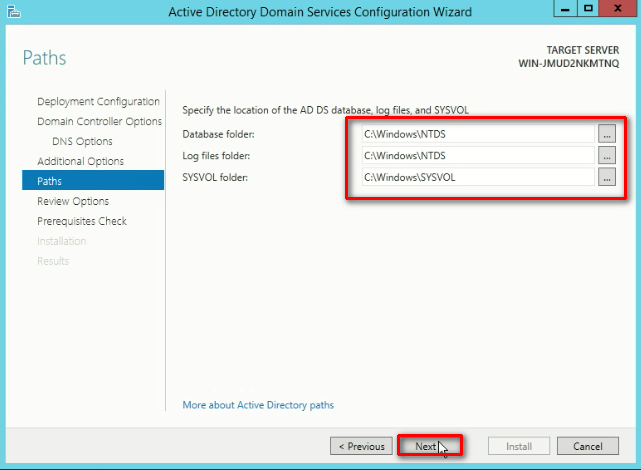Maximize the wizard window

(588, 8)
